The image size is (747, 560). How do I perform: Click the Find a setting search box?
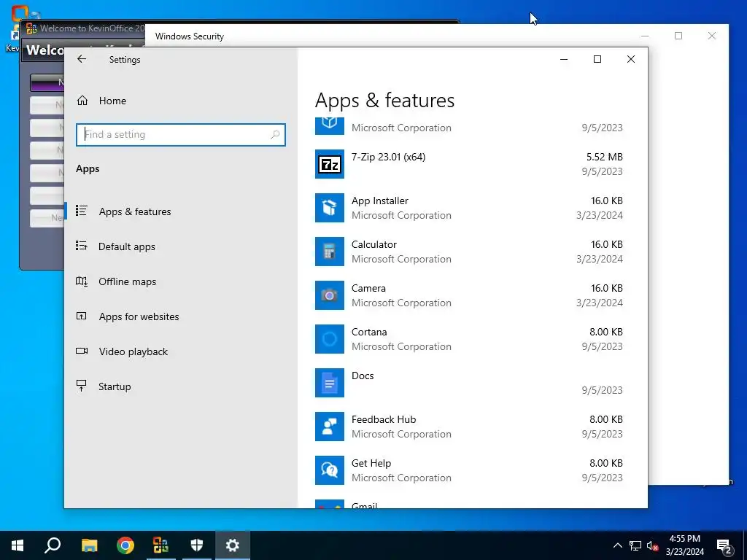(181, 135)
